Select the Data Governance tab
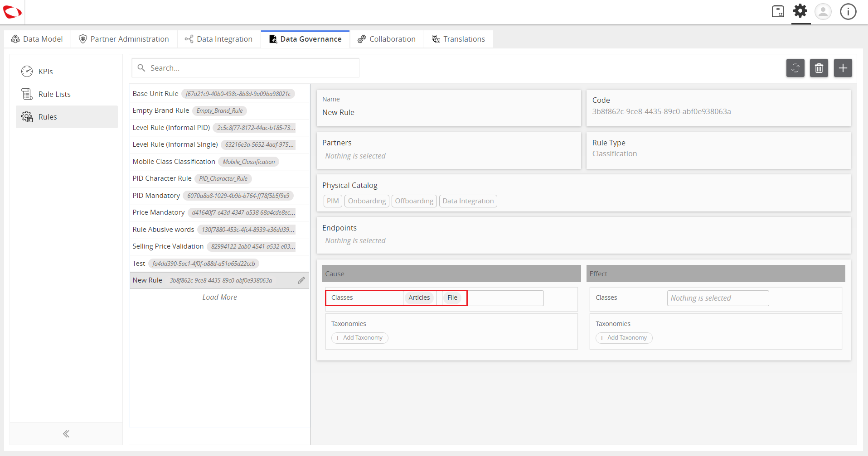The width and height of the screenshot is (868, 456). click(x=305, y=39)
